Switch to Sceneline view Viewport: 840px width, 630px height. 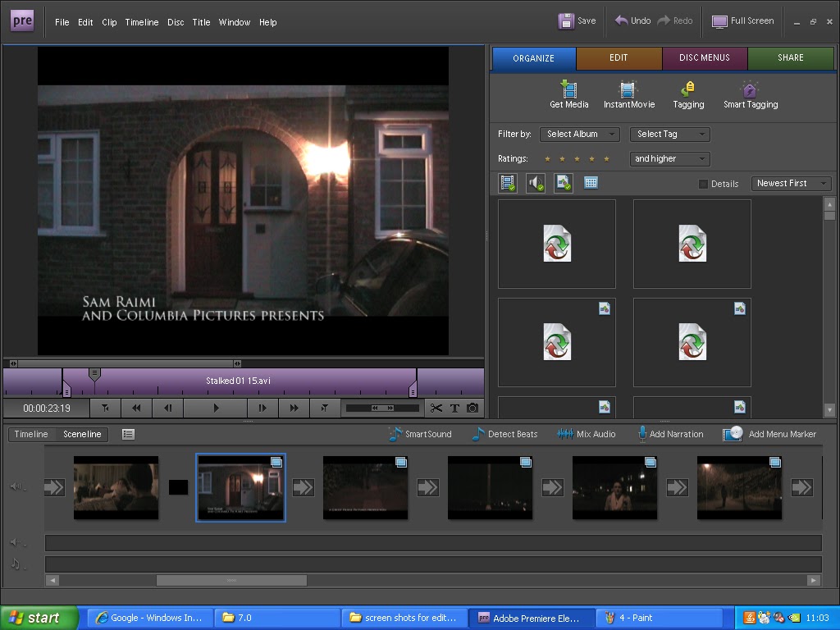pos(82,434)
